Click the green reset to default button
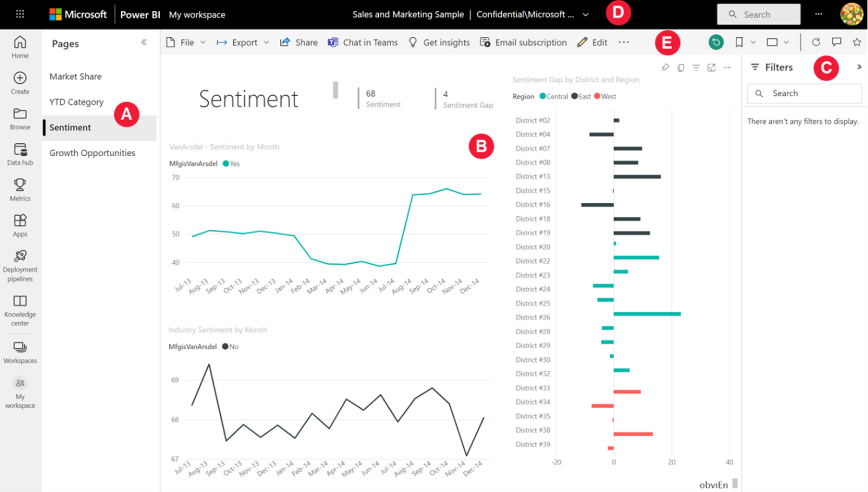The width and height of the screenshot is (868, 492). (716, 42)
